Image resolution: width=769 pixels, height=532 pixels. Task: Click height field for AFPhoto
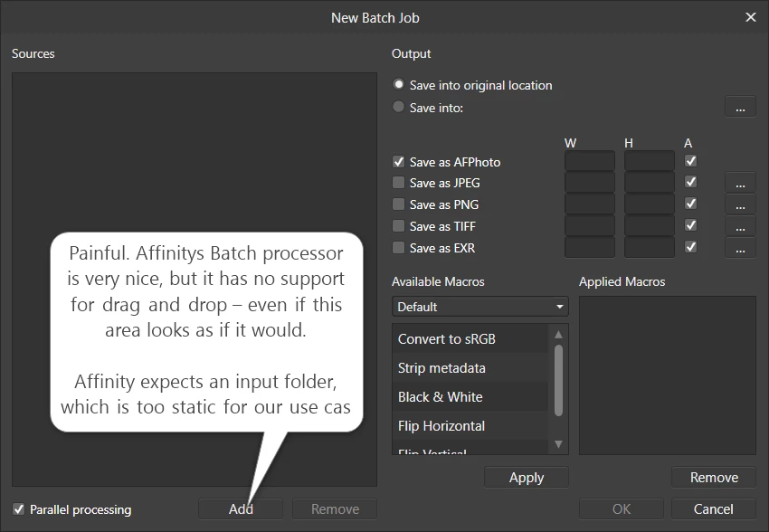pyautogui.click(x=650, y=161)
